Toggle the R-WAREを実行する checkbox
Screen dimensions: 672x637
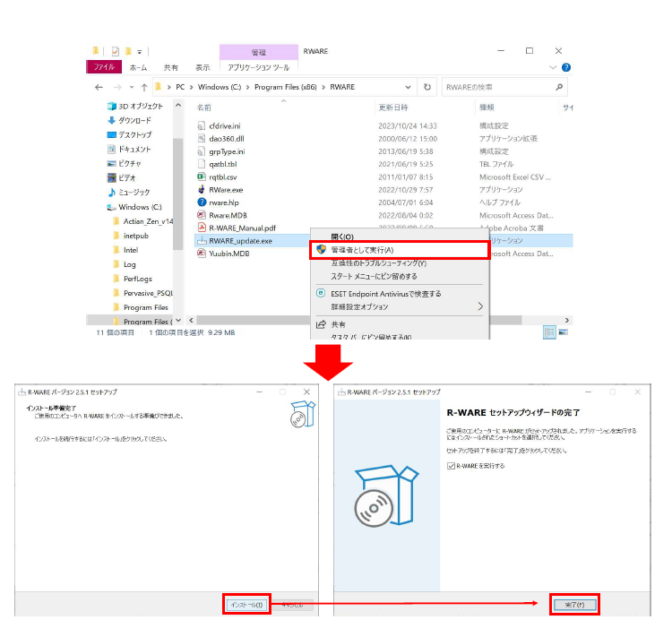(451, 466)
